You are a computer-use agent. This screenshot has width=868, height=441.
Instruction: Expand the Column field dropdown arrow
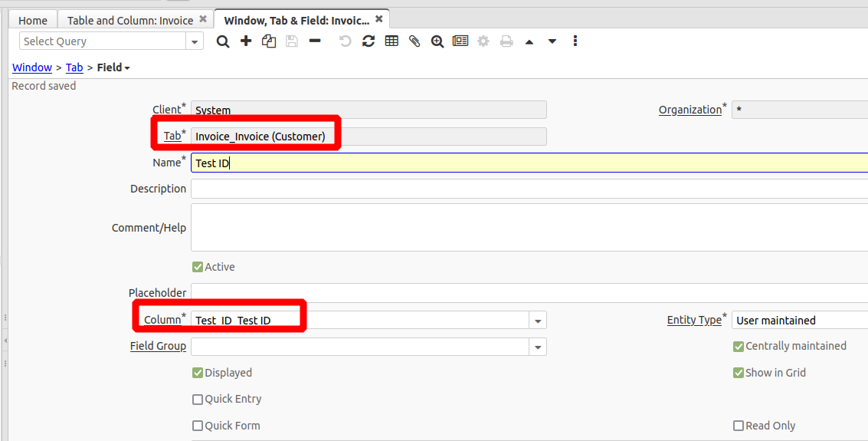click(x=538, y=321)
